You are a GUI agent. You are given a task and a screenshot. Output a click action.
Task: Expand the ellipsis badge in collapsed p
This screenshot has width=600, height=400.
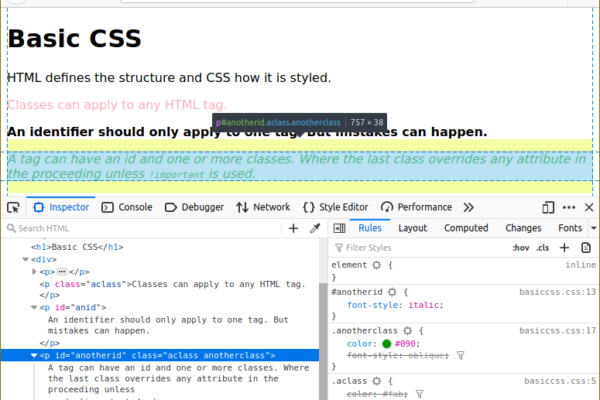[x=62, y=272]
